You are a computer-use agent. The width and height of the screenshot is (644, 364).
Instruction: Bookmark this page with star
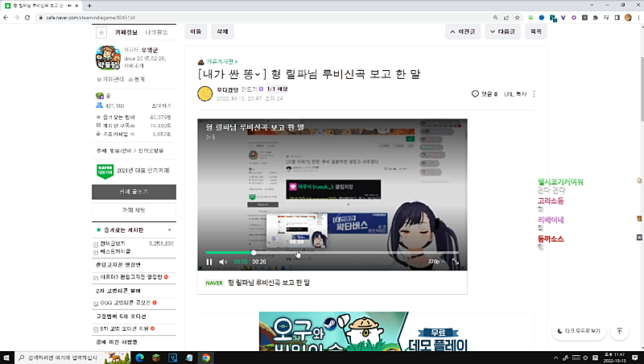517,18
